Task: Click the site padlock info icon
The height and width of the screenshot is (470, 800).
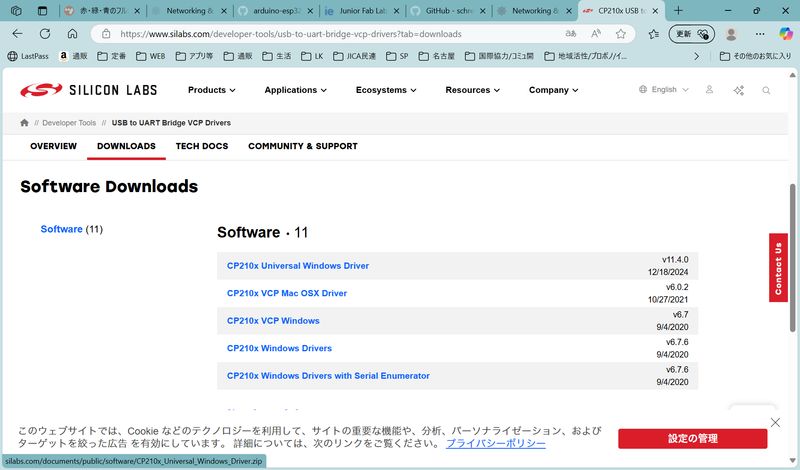Action: pos(106,34)
